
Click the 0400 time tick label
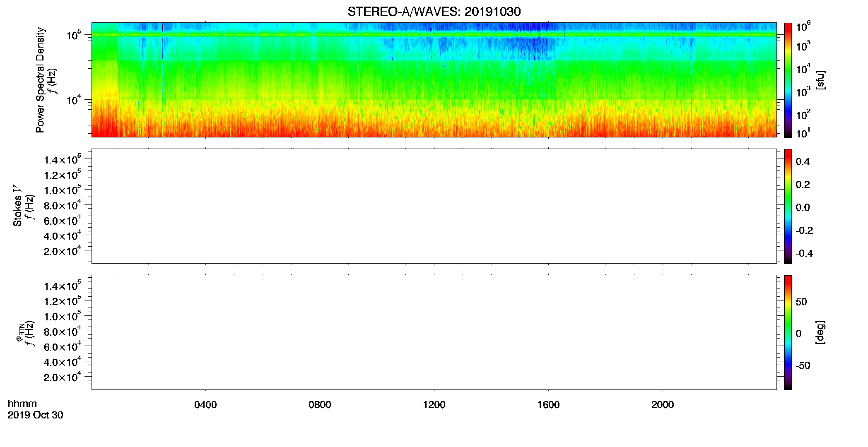pos(205,405)
